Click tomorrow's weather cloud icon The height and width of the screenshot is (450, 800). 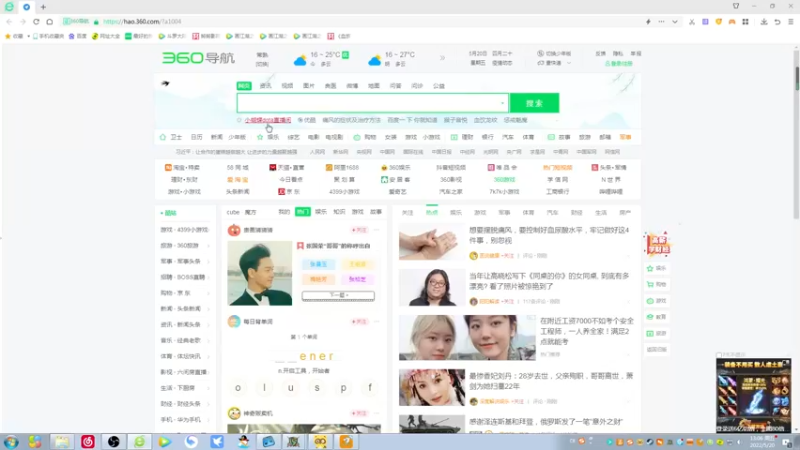[x=374, y=61]
